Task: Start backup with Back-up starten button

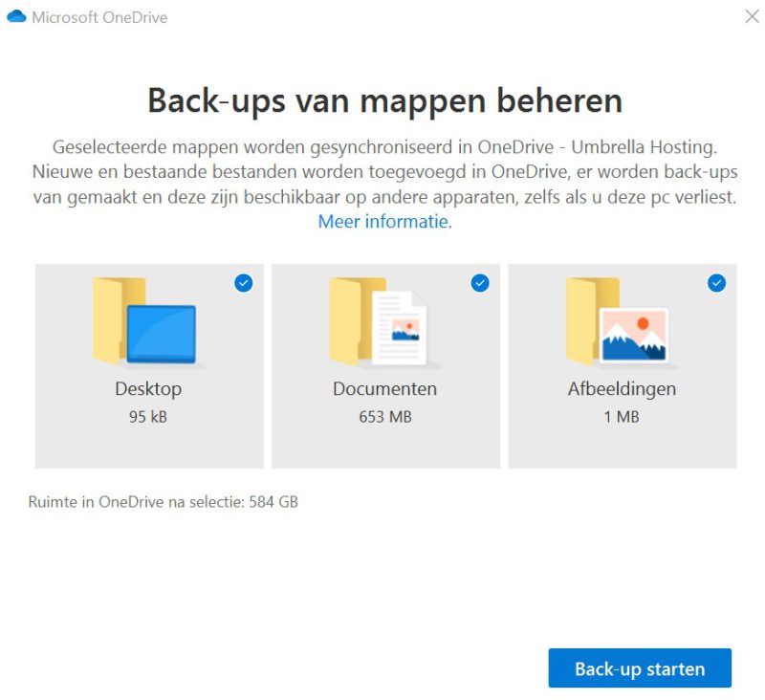Action: tap(640, 667)
